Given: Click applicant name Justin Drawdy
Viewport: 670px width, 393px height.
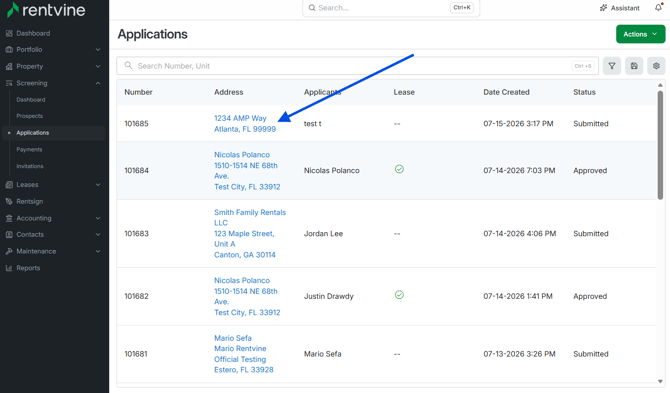Looking at the screenshot, I should [329, 296].
